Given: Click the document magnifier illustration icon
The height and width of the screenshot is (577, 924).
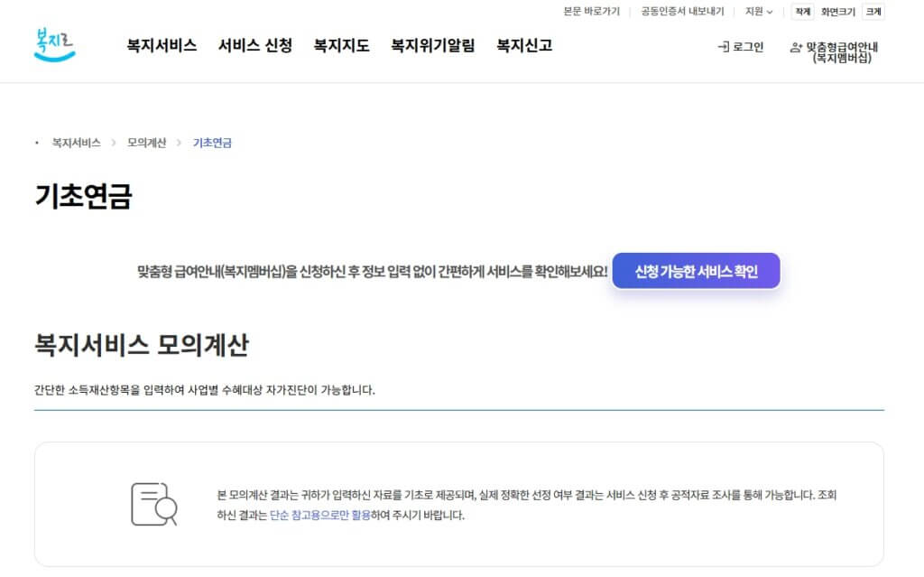Looking at the screenshot, I should tap(152, 504).
